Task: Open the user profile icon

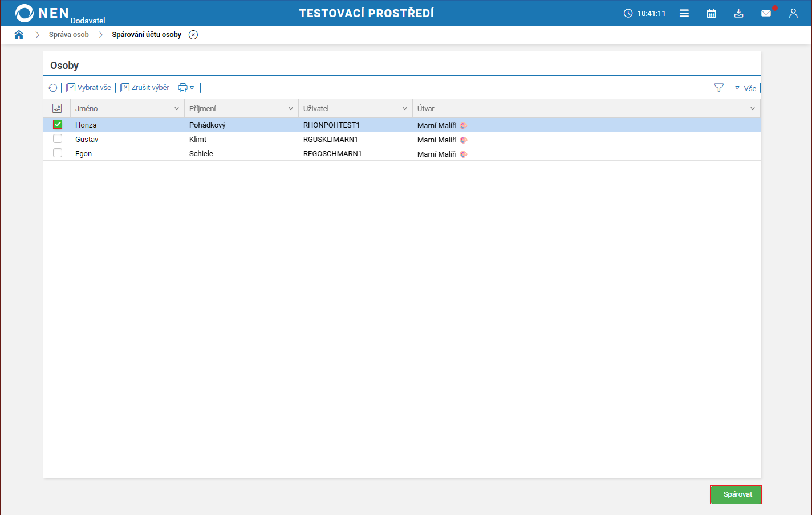Action: [x=793, y=13]
